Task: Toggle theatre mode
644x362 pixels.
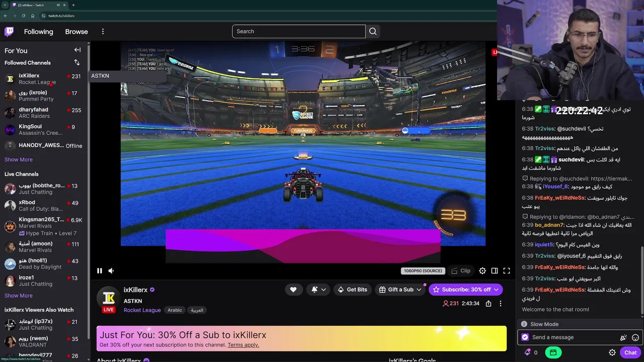Action: (x=495, y=270)
